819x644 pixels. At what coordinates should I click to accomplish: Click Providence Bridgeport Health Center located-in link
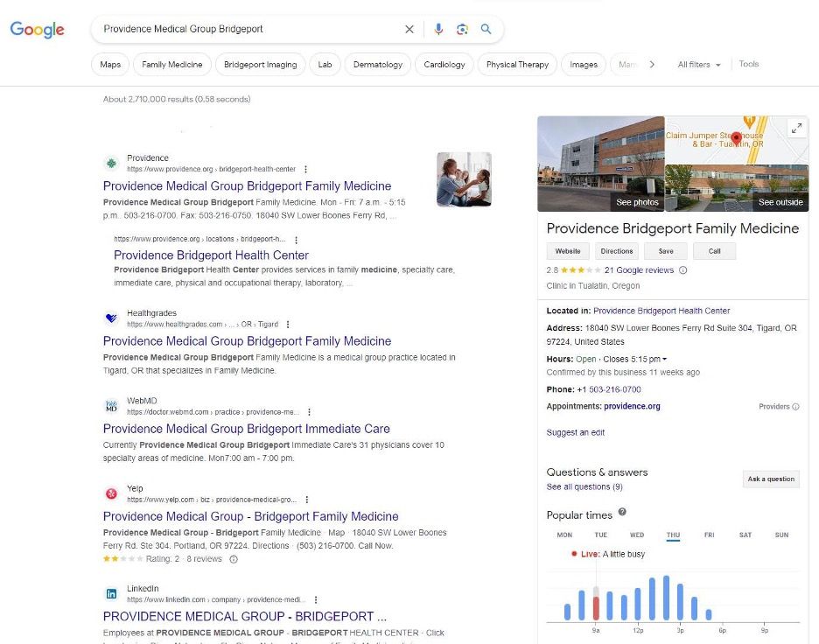661,311
